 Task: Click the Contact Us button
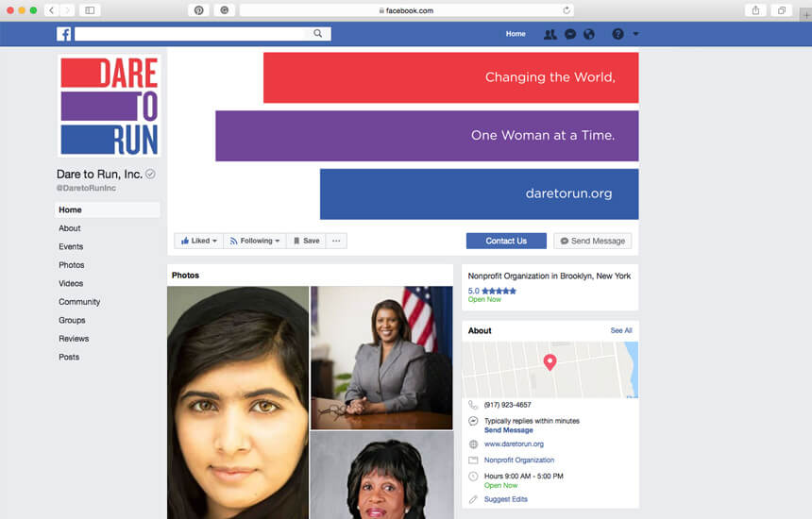506,241
